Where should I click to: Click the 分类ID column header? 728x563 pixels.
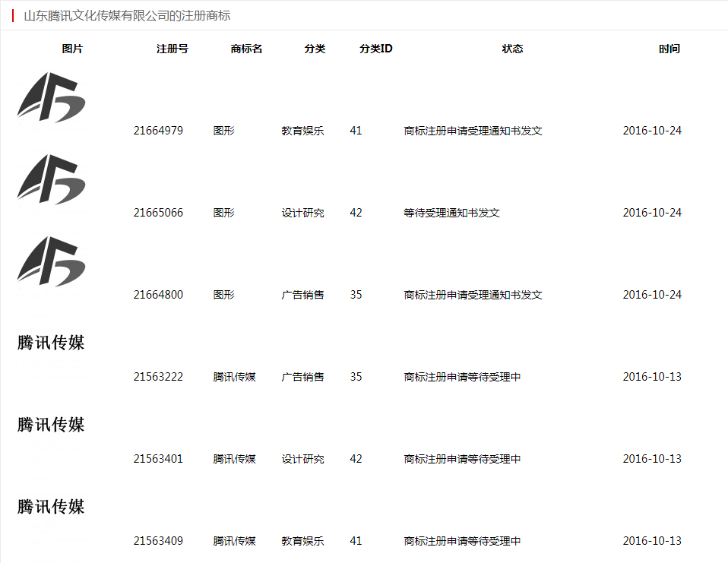point(376,49)
